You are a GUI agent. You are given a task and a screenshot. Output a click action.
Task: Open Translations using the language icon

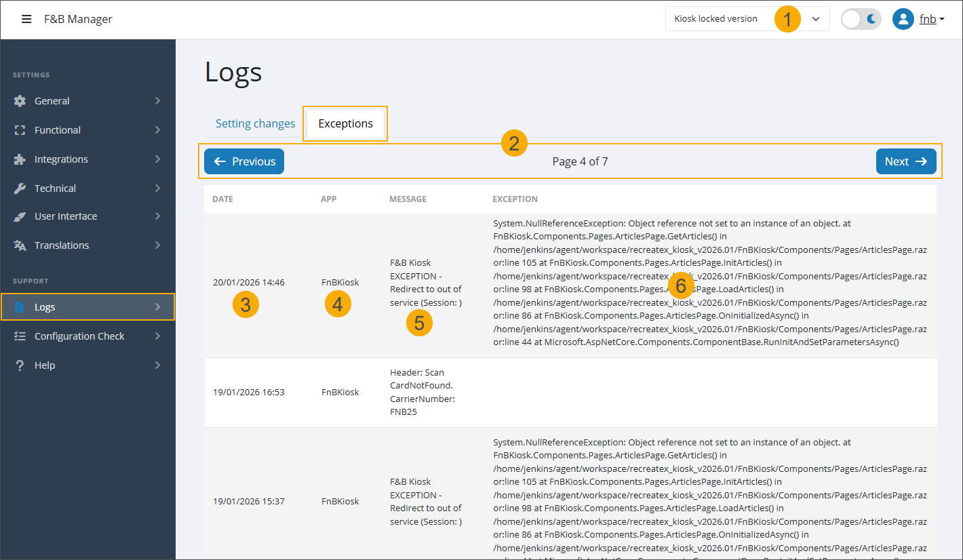[x=20, y=245]
